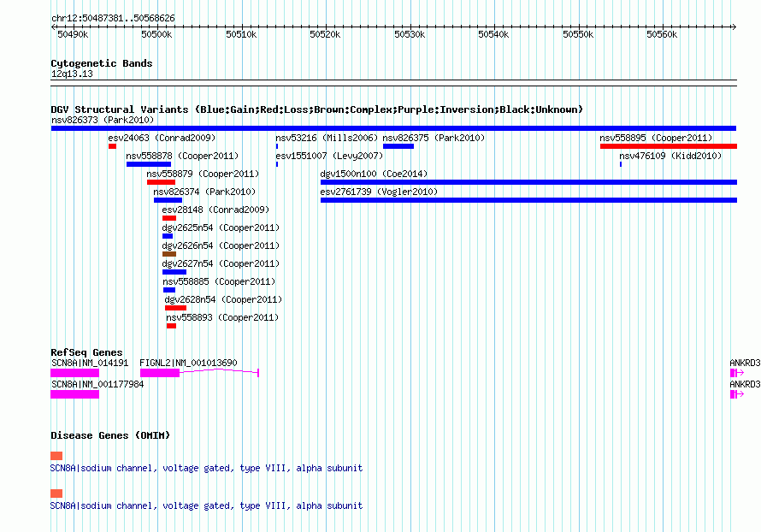Image resolution: width=761 pixels, height=532 pixels.
Task: Open the second SCN8A sodium channel OMIM link
Action: coord(206,505)
